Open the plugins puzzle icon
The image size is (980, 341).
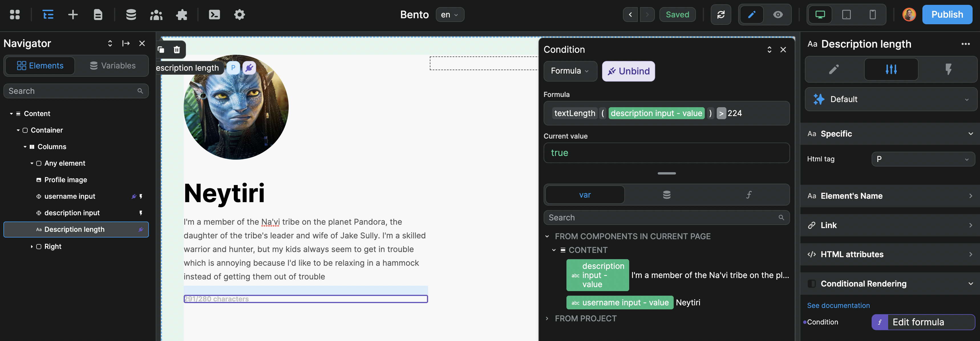[x=182, y=15]
